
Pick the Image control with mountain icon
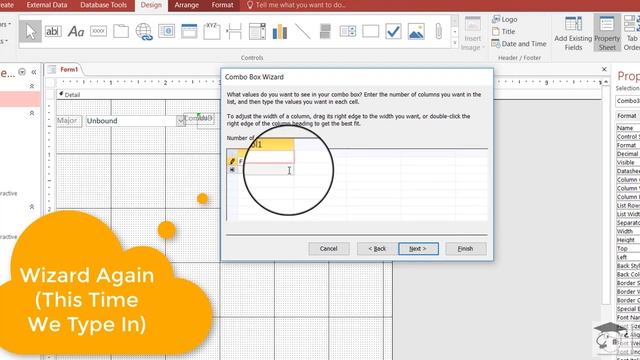[416, 31]
